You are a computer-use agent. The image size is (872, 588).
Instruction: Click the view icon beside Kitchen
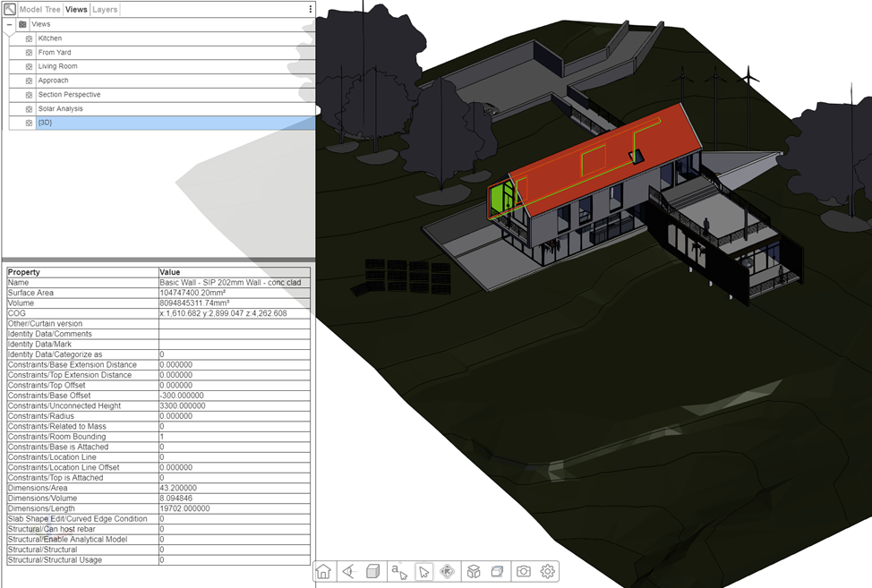[26, 38]
